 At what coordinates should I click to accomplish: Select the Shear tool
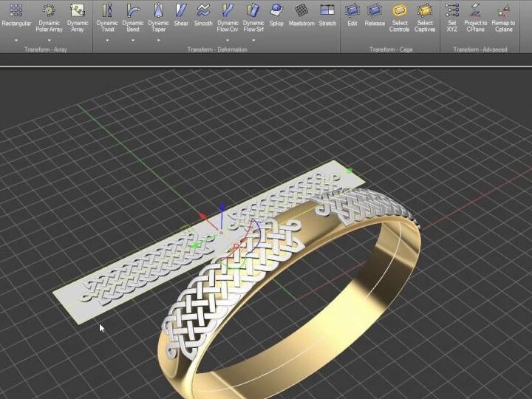click(x=181, y=11)
